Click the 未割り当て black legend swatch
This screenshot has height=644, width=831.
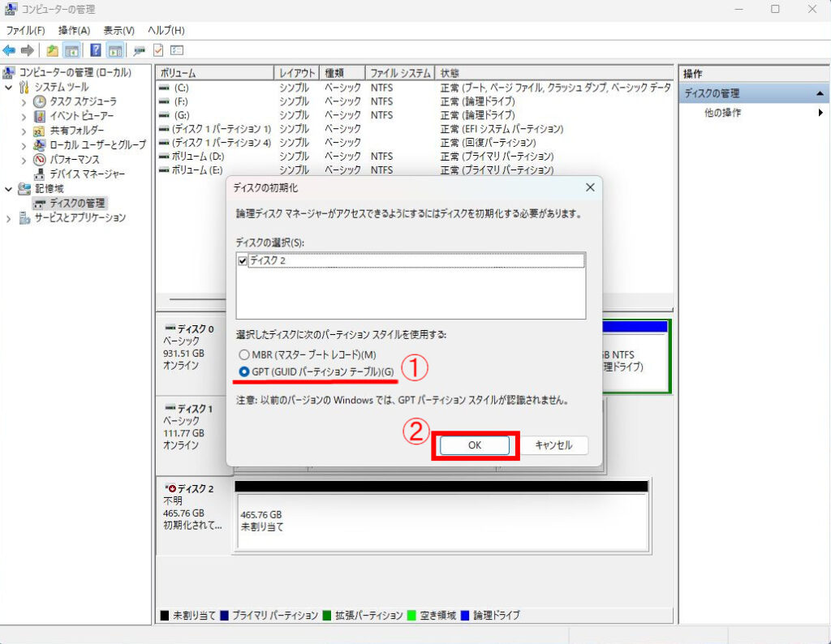click(x=164, y=616)
